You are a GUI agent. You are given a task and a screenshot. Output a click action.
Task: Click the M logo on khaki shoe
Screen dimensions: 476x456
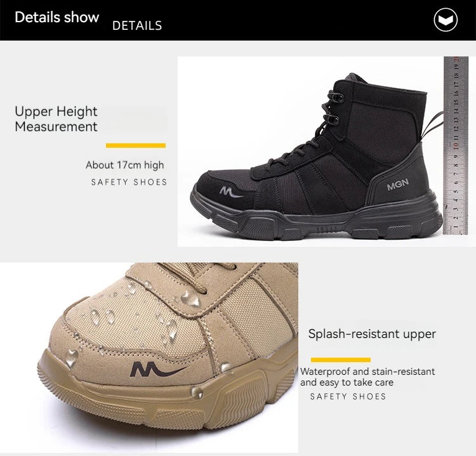click(158, 369)
